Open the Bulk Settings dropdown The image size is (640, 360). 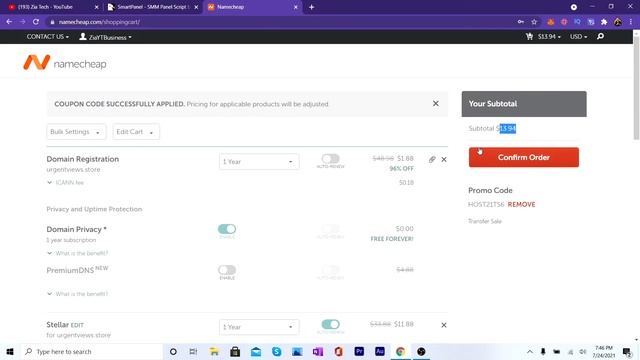coord(76,132)
